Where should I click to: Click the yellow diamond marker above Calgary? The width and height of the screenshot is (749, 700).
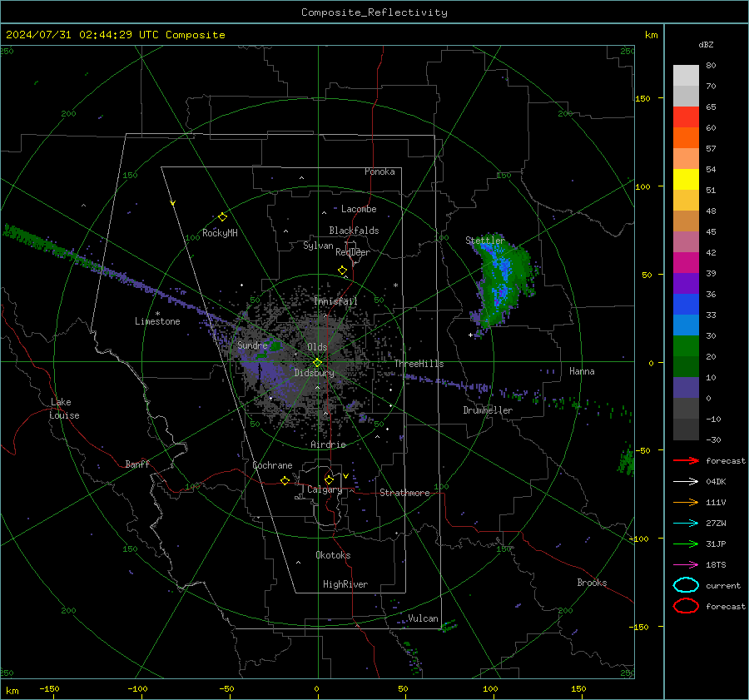pos(329,479)
